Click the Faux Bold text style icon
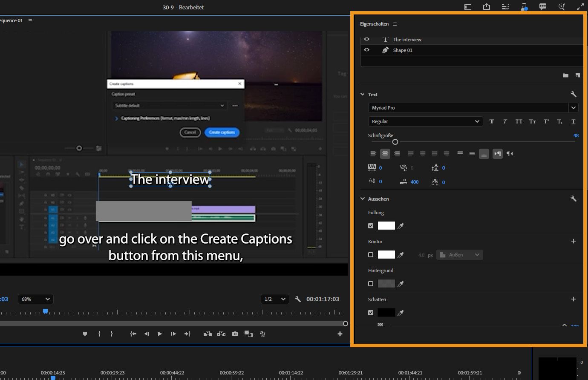 (x=491, y=121)
